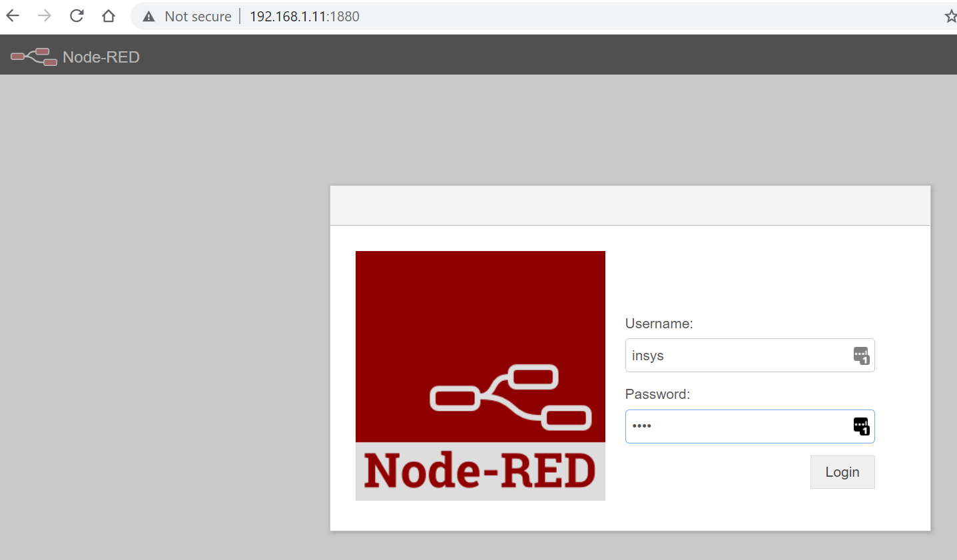Image resolution: width=957 pixels, height=560 pixels.
Task: Click the Not secure warning triangle
Action: (x=149, y=17)
